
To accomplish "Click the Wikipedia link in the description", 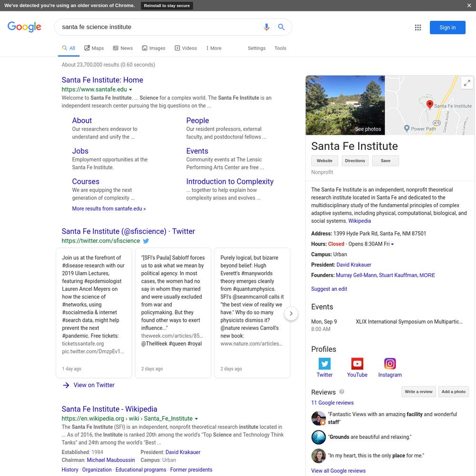I will point(359,221).
